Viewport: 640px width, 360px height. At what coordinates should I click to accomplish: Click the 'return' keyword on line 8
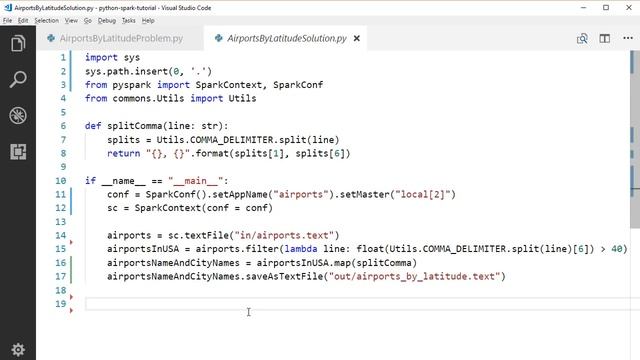click(x=124, y=153)
